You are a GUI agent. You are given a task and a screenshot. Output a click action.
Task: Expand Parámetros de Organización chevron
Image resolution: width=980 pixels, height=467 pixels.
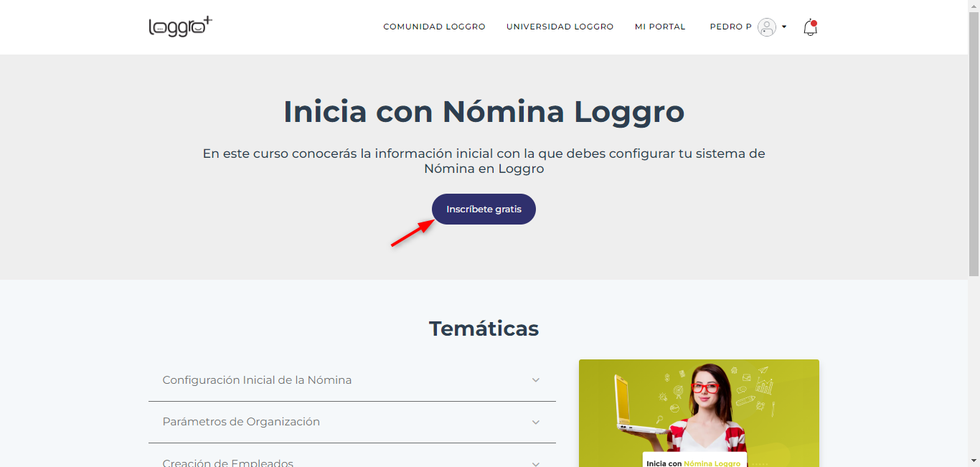pyautogui.click(x=536, y=422)
